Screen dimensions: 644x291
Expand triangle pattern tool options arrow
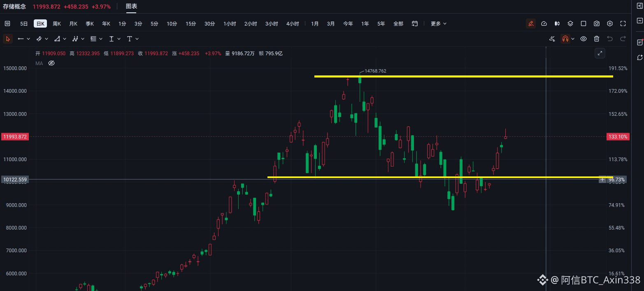[x=65, y=39]
